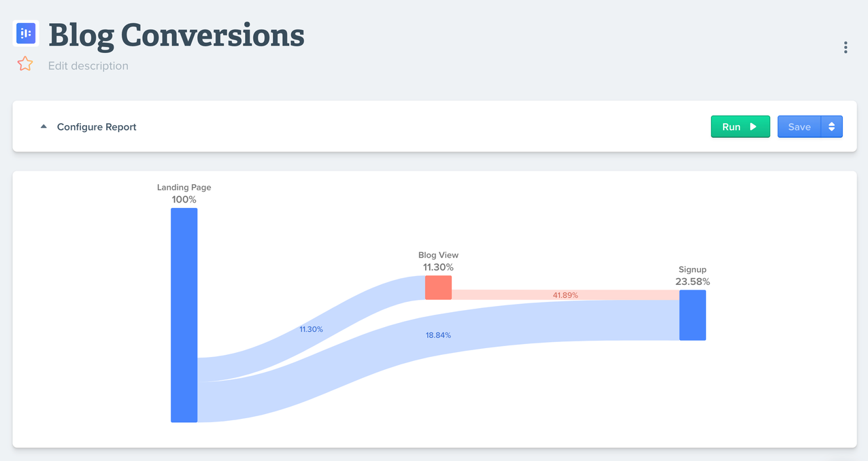Select the Blog View red node
This screenshot has height=461, width=868.
point(438,288)
